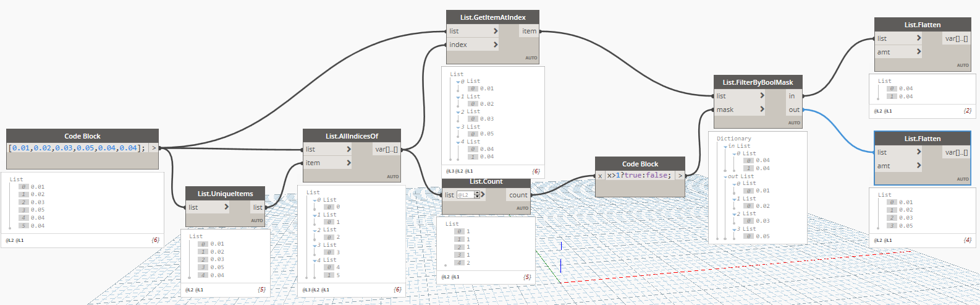Click @L3 level label in AllIndicesOf preview

click(307, 290)
